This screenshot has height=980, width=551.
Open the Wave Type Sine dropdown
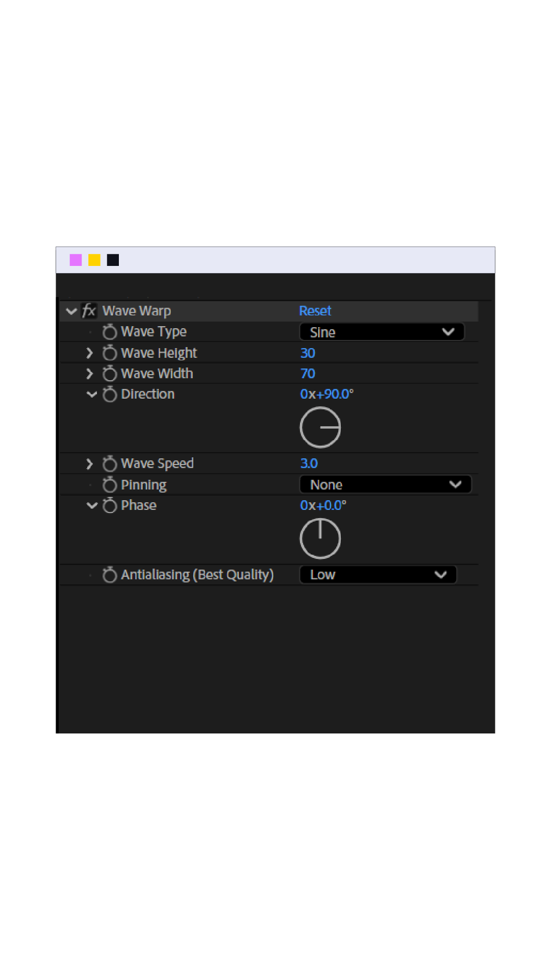point(382,332)
